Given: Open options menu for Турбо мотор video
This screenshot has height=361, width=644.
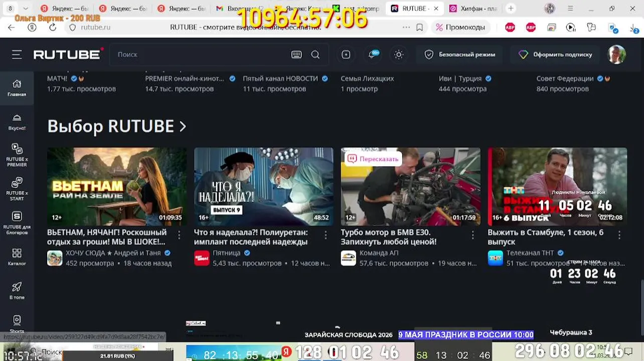Looking at the screenshot, I should coord(473,235).
